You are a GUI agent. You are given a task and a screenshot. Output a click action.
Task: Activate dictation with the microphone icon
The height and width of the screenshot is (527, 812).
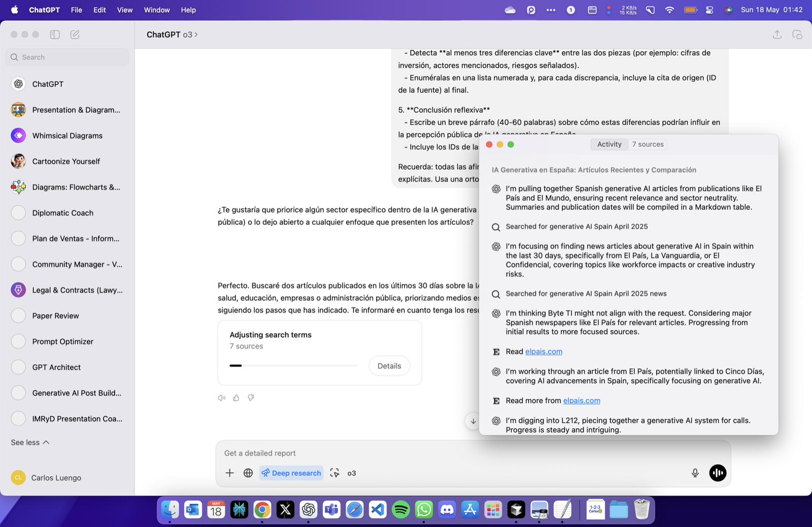pos(695,473)
